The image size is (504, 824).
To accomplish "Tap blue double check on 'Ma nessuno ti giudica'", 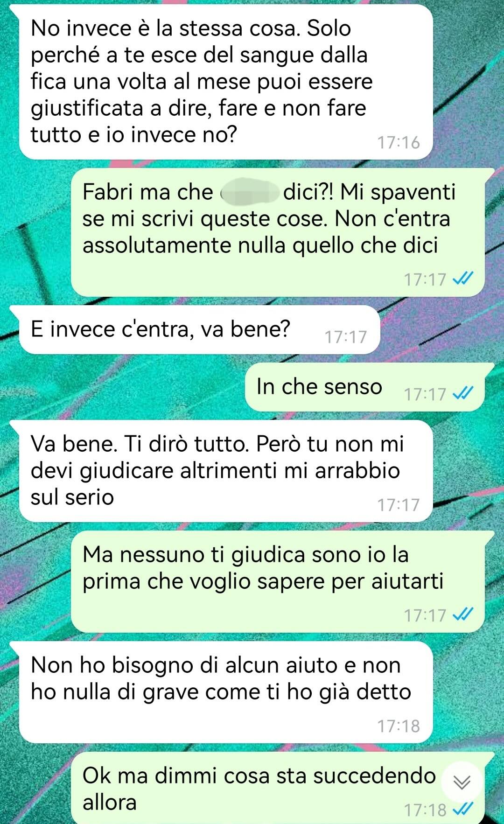I will pos(463,615).
